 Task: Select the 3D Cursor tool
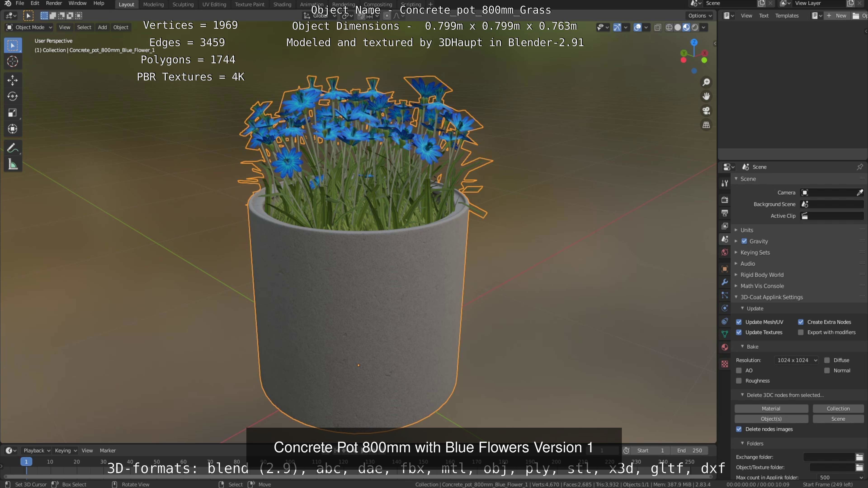pyautogui.click(x=13, y=61)
